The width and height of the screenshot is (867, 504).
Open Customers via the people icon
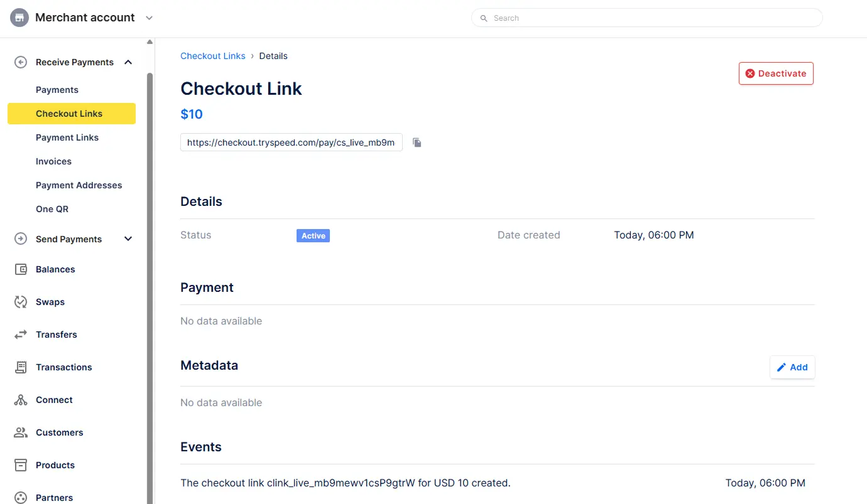[19, 432]
